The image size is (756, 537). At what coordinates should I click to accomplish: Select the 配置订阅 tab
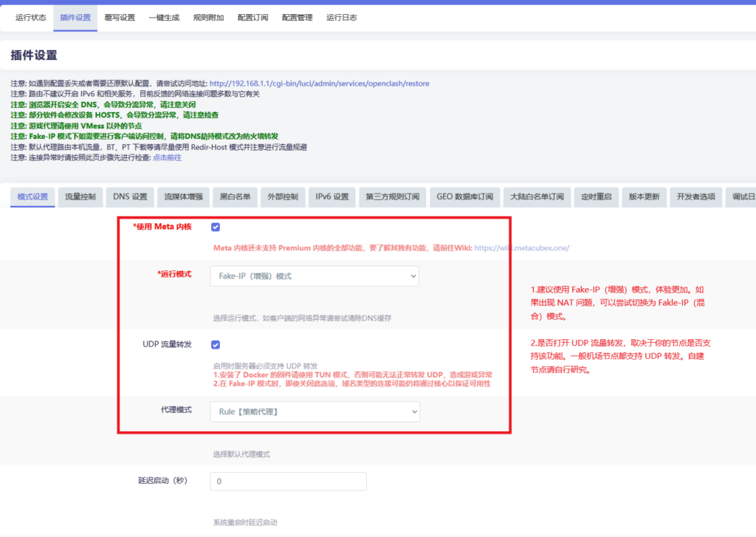click(x=252, y=18)
